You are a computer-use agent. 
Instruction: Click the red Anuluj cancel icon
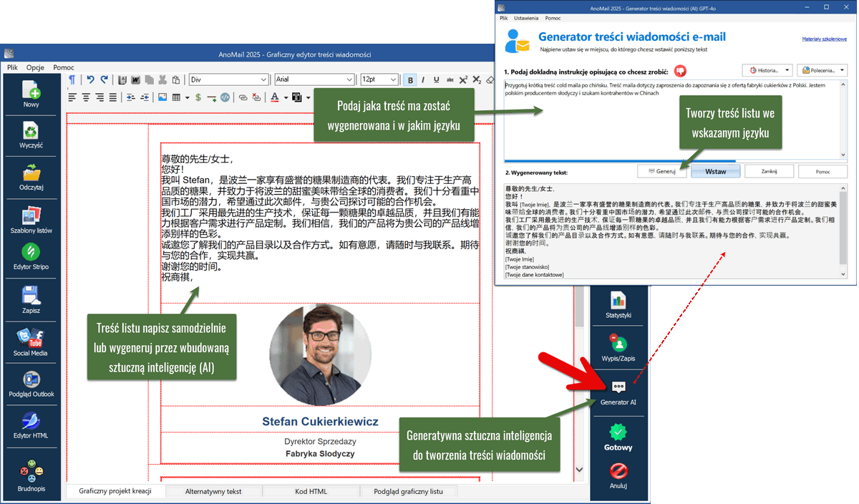pos(618,471)
